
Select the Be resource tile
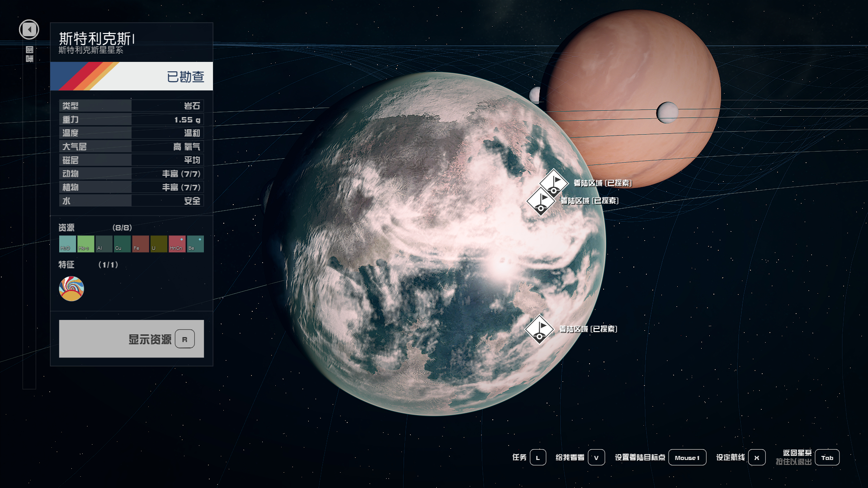pyautogui.click(x=195, y=244)
